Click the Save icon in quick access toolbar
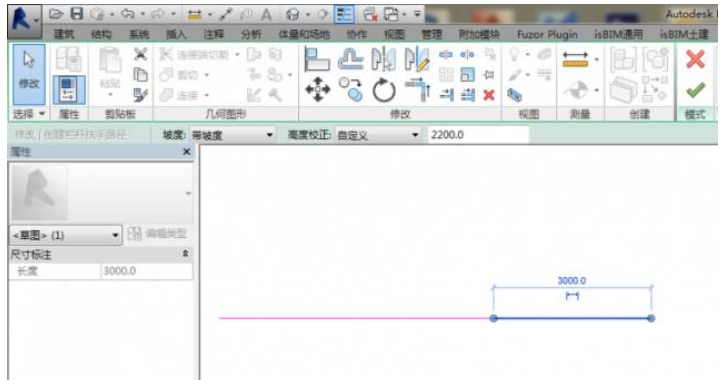Screen dimensions: 725x386 pos(76,14)
